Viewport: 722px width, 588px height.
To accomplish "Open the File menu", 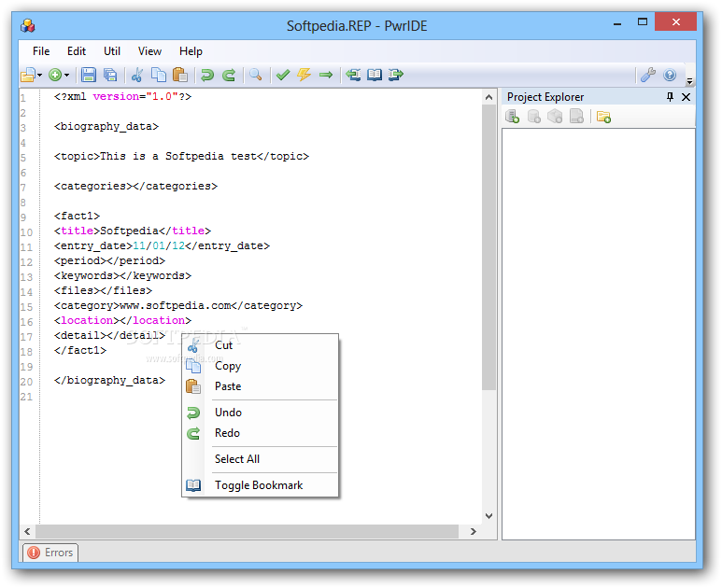I will [x=41, y=51].
